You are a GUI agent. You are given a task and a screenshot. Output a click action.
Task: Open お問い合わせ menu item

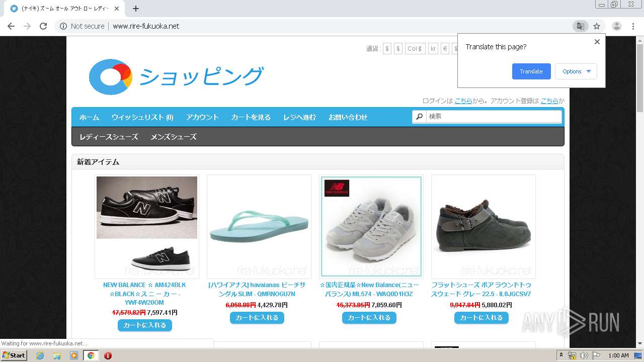(348, 117)
